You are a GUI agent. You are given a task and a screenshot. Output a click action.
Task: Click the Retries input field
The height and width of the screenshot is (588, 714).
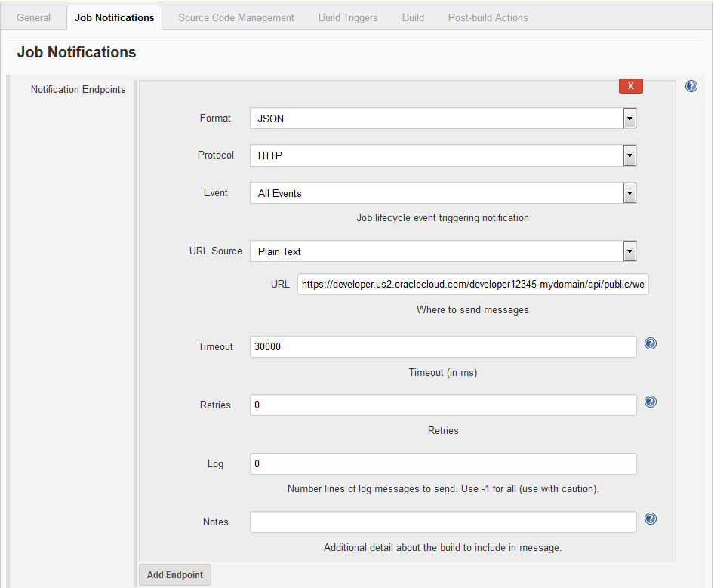443,405
